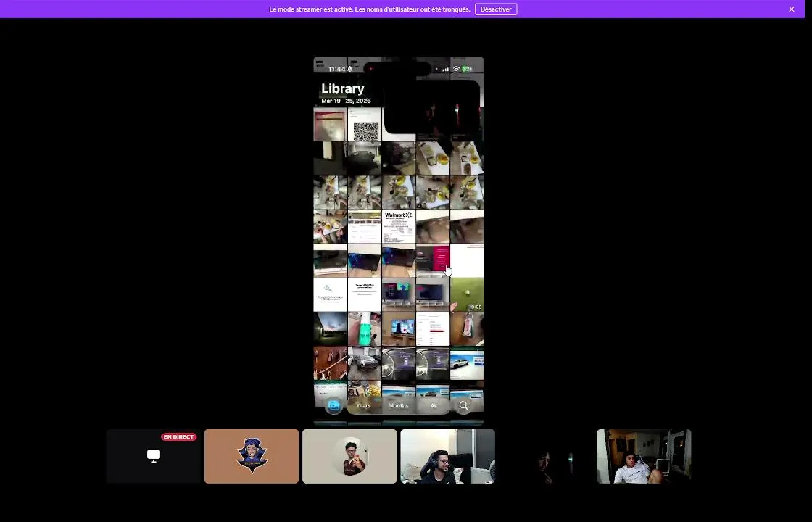This screenshot has height=522, width=812.
Task: Open the clothes hooks on brown wall photo
Action: click(x=331, y=363)
